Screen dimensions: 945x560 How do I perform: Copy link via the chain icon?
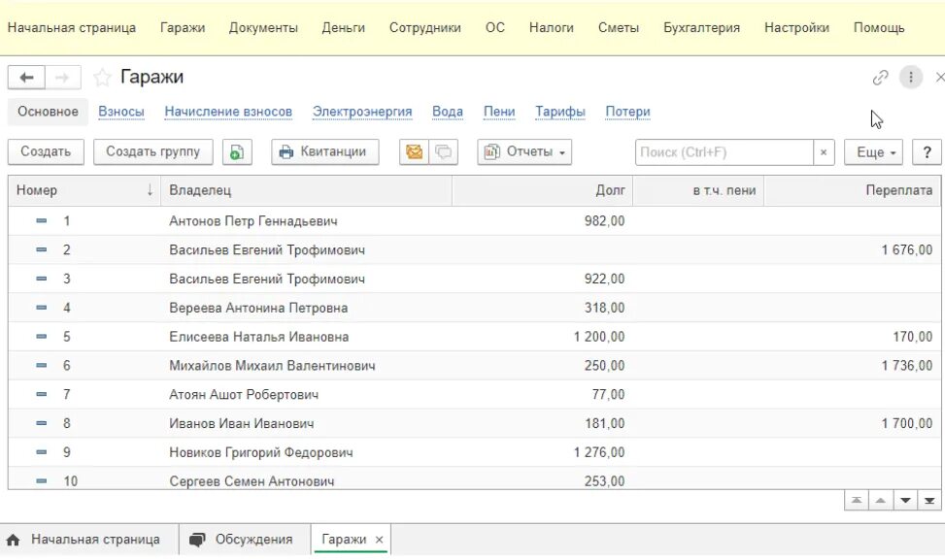coord(880,77)
